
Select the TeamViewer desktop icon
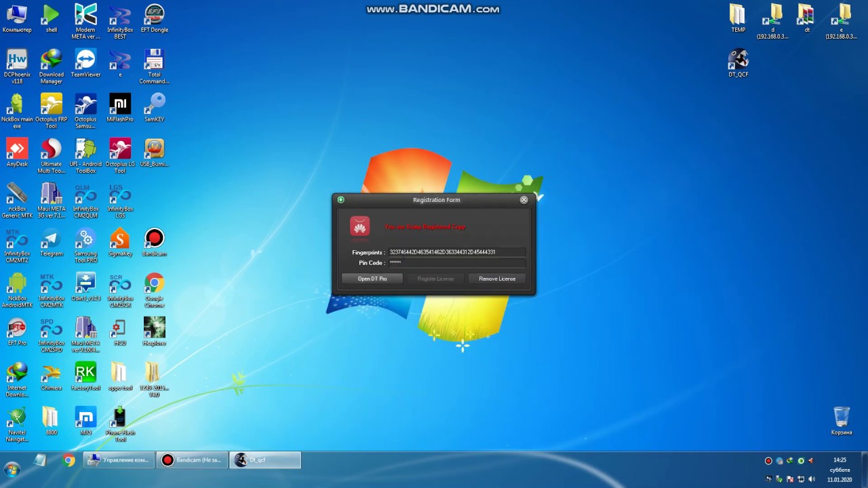click(85, 63)
